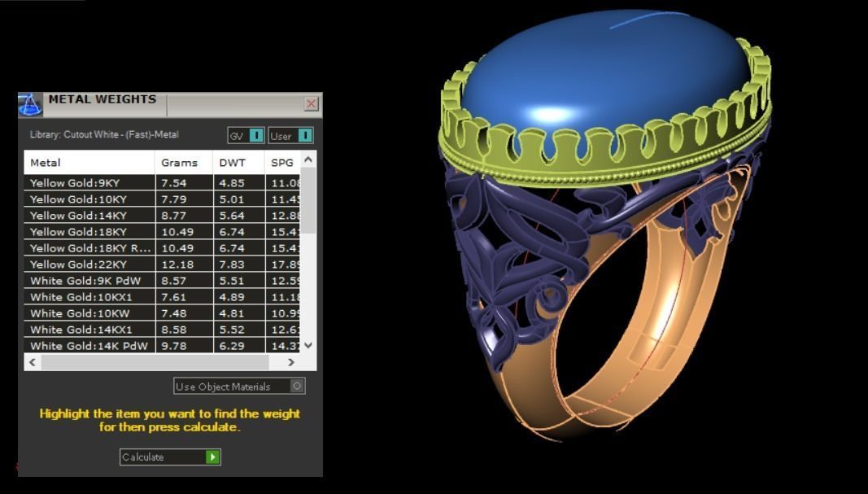Click the Metal Weights scale icon
Screen dimensions: 868x494
click(x=30, y=105)
